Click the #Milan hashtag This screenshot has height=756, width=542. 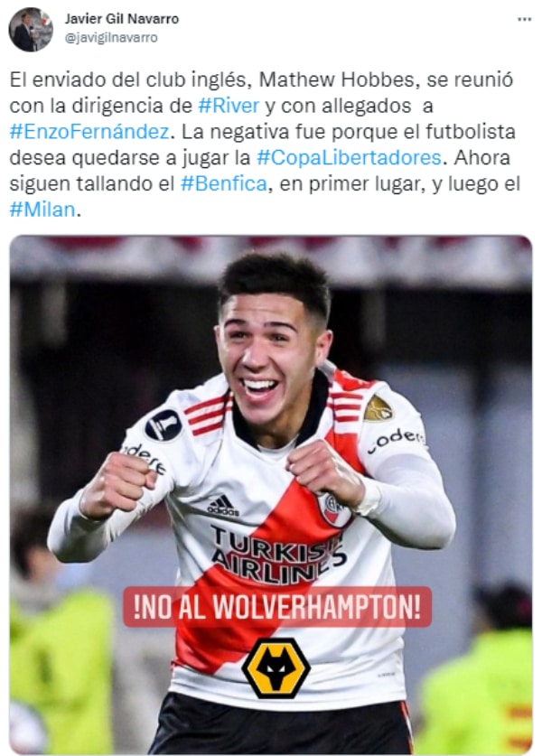point(42,210)
